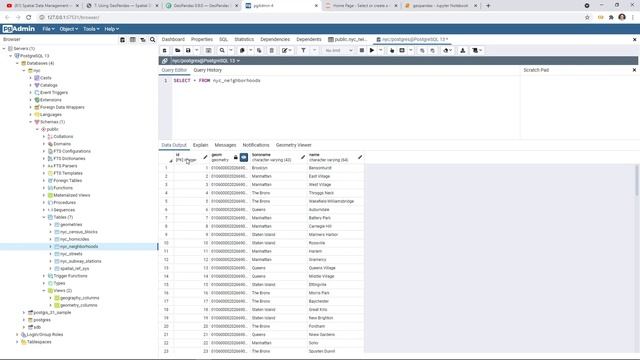Execute the query with the play button
The image size is (640, 360).
pos(372,51)
